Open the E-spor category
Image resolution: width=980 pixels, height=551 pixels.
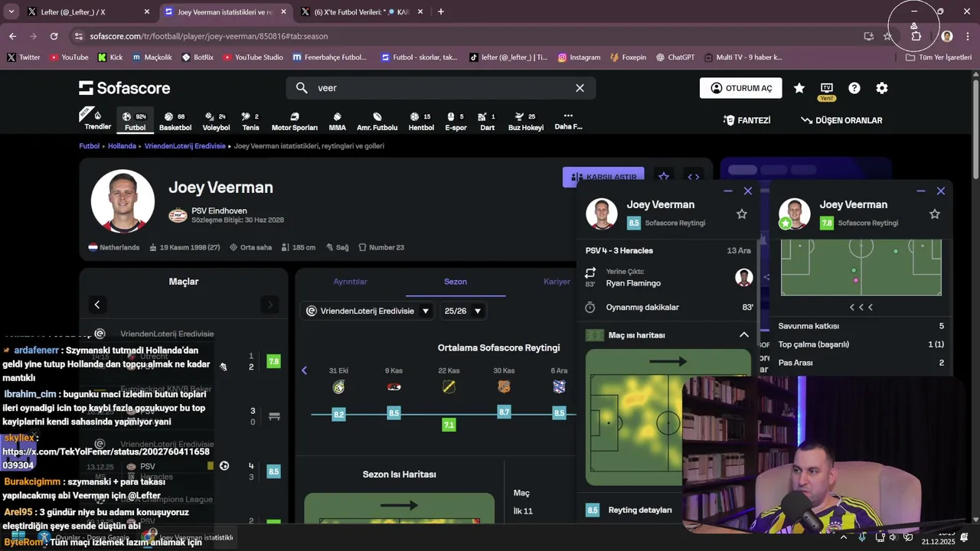456,121
